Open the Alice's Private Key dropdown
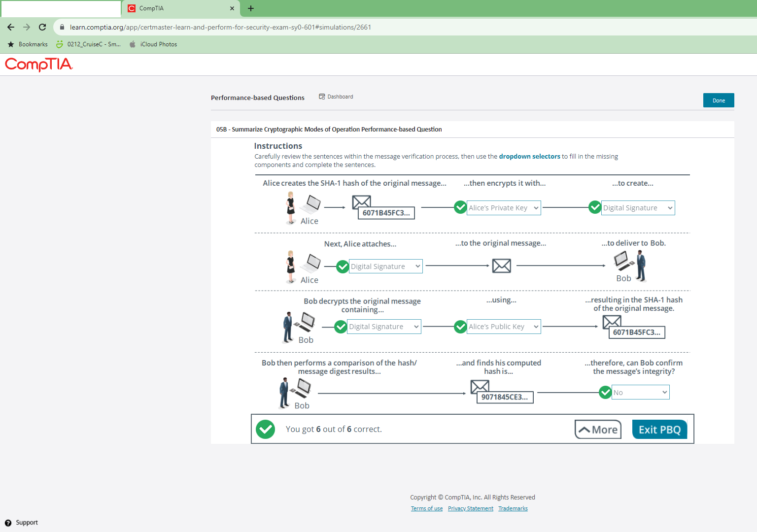The height and width of the screenshot is (532, 757). [503, 208]
